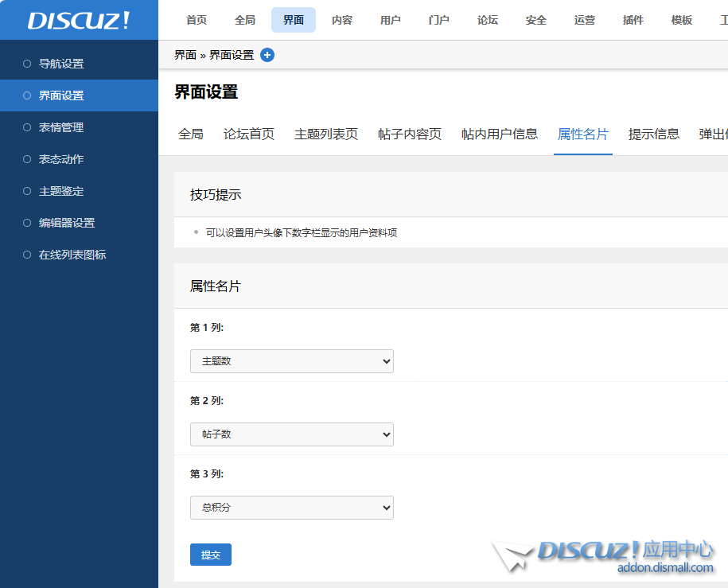Image resolution: width=728 pixels, height=588 pixels.
Task: Open 主题鉴定 sidebar item
Action: tap(61, 191)
